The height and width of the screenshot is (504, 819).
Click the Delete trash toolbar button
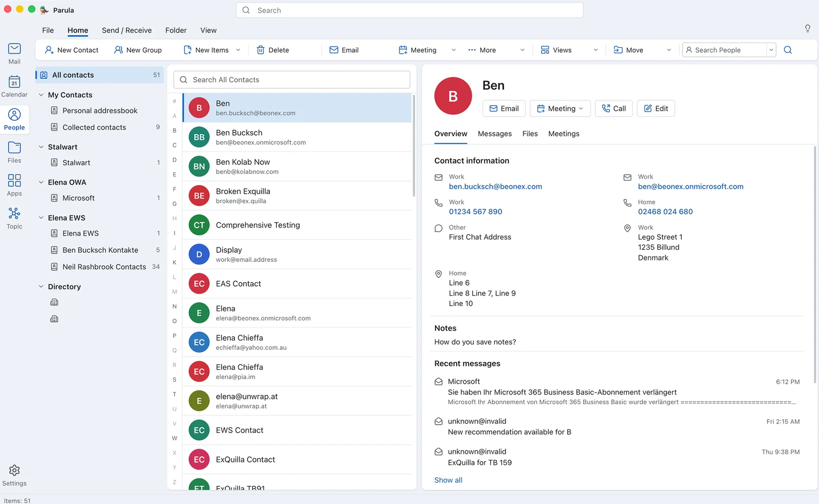point(273,50)
